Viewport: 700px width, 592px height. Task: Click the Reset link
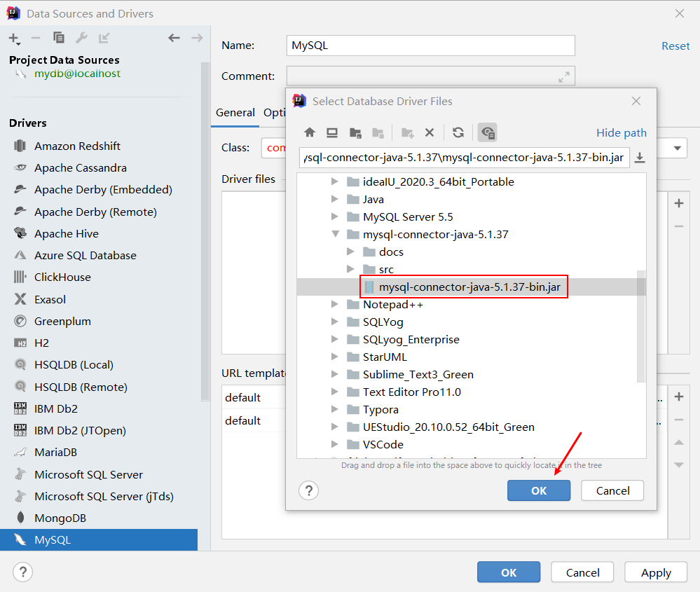pos(675,46)
